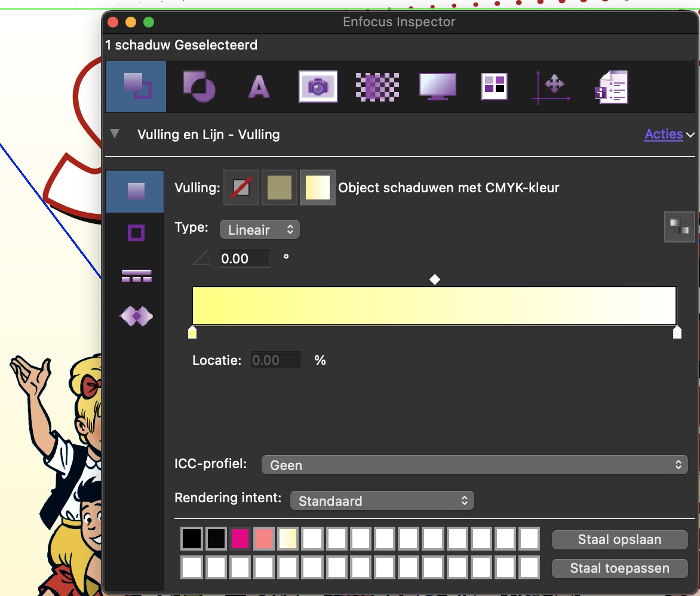Zoom the Inspector with the green button
The height and width of the screenshot is (596, 700).
149,22
